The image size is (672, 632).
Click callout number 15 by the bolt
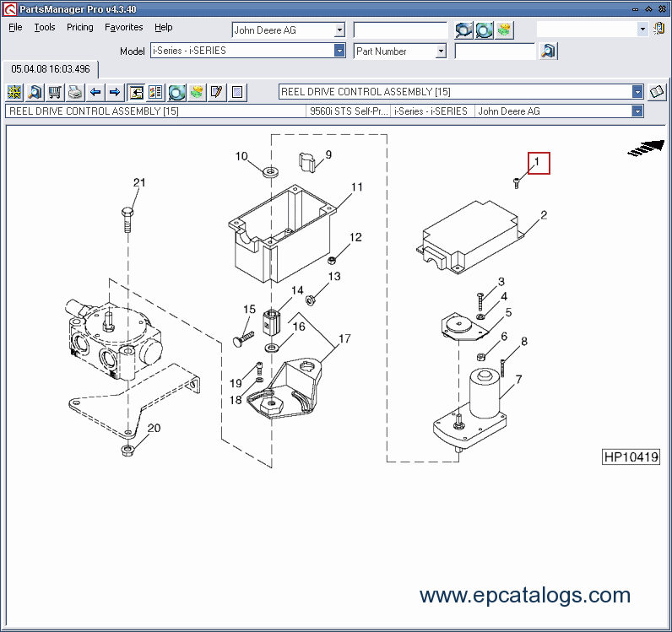pos(249,310)
